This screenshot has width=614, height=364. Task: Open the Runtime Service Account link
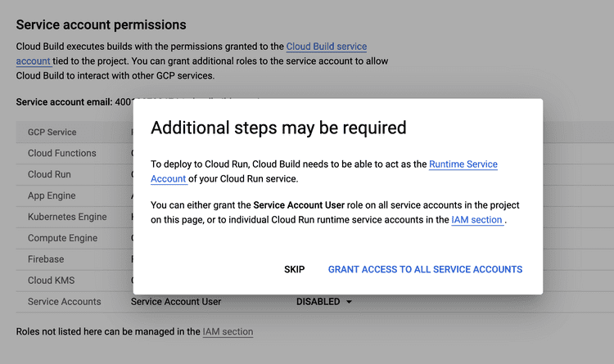tap(463, 164)
